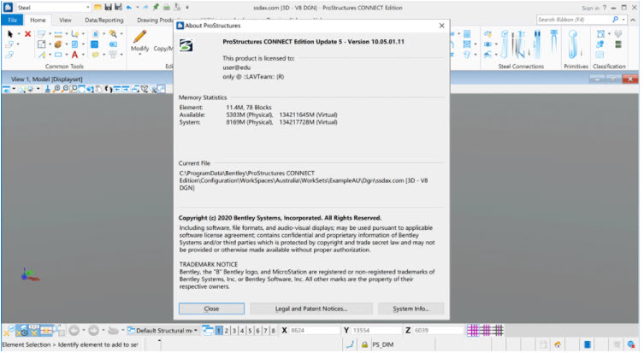Click the grey forward arrow circle in bottom toolbar
The image size is (644, 353).
tap(93, 330)
